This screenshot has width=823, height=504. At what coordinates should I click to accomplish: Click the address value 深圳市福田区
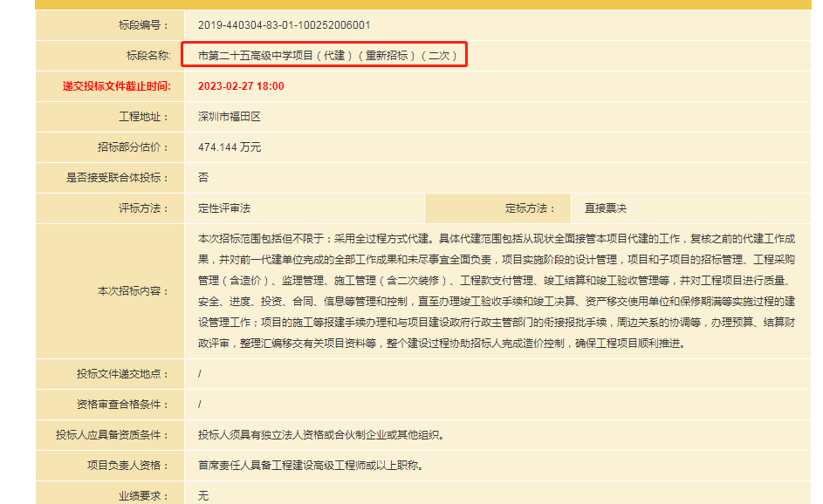tap(230, 117)
